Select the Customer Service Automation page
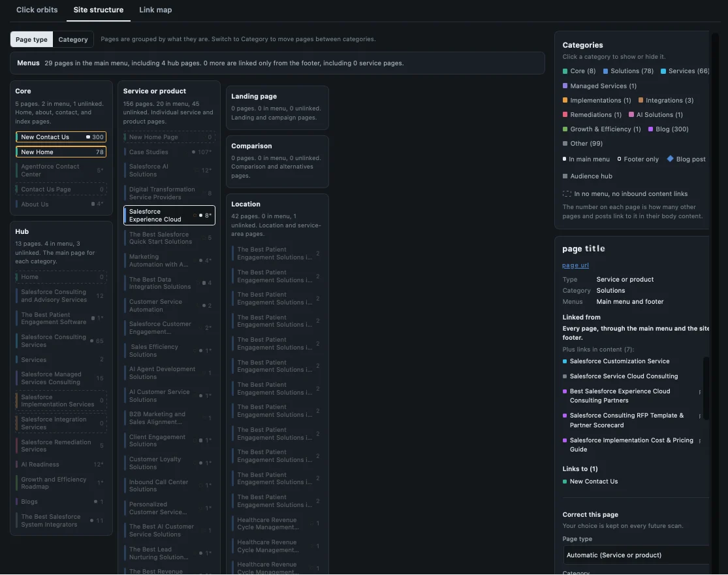 169,306
